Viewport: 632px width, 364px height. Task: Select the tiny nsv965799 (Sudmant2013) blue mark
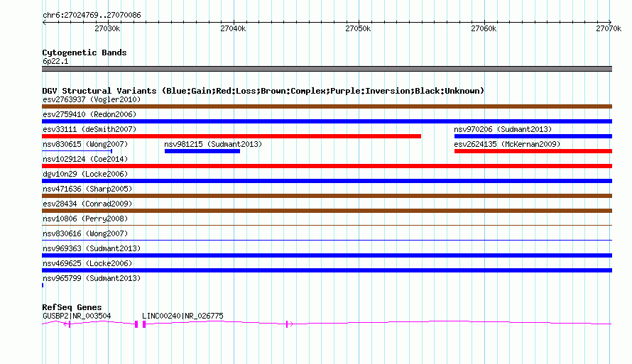tap(43, 285)
